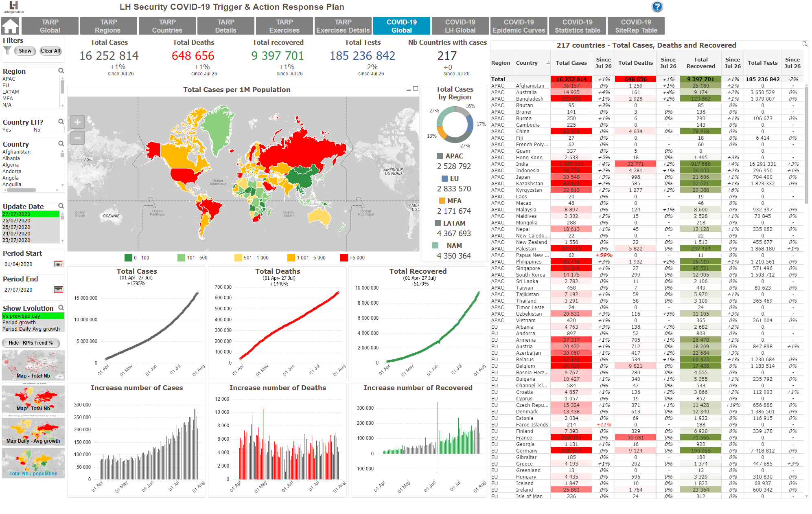Open the Period Start calendar icon

(x=59, y=264)
